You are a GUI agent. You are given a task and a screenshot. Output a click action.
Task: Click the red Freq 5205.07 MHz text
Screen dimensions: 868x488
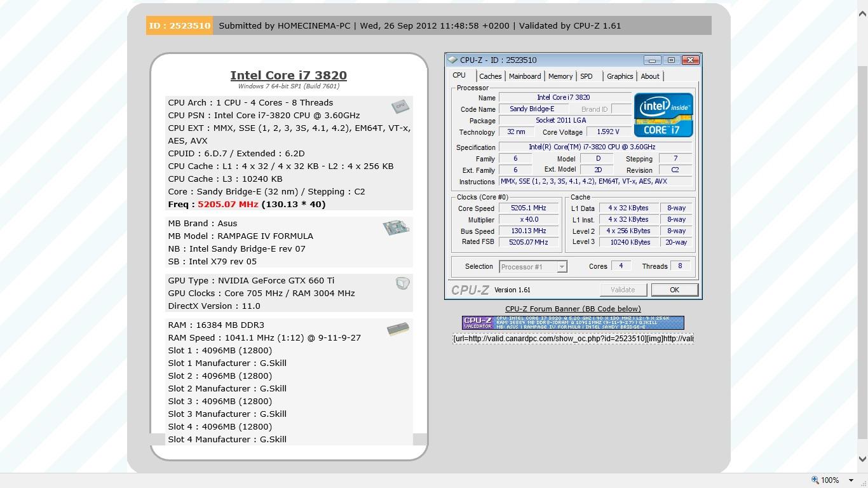[x=228, y=204]
